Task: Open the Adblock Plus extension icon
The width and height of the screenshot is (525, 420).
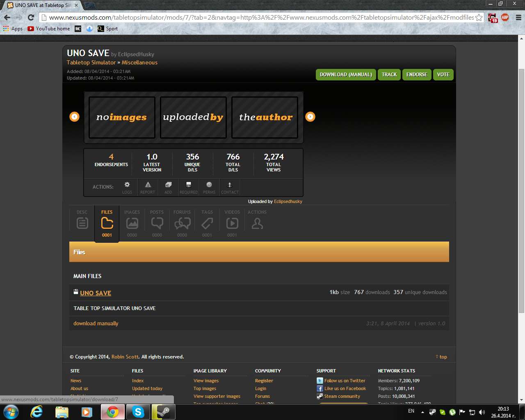Action: click(x=505, y=18)
